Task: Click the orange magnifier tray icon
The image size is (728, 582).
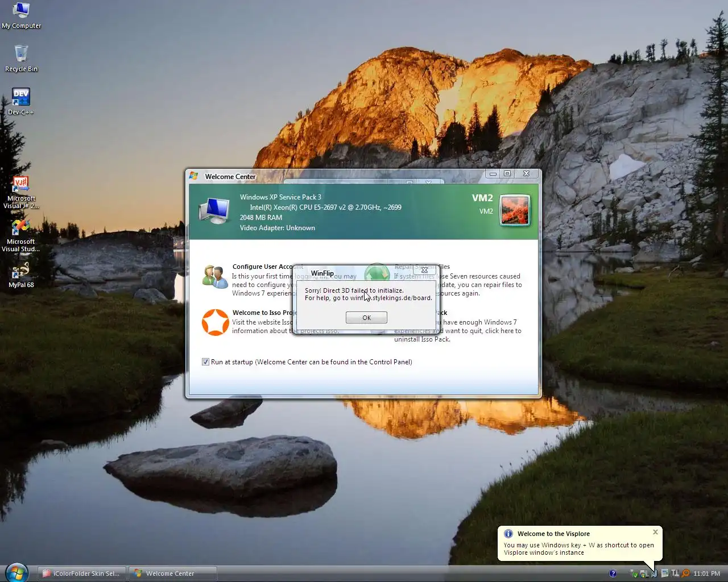Action: (x=685, y=573)
